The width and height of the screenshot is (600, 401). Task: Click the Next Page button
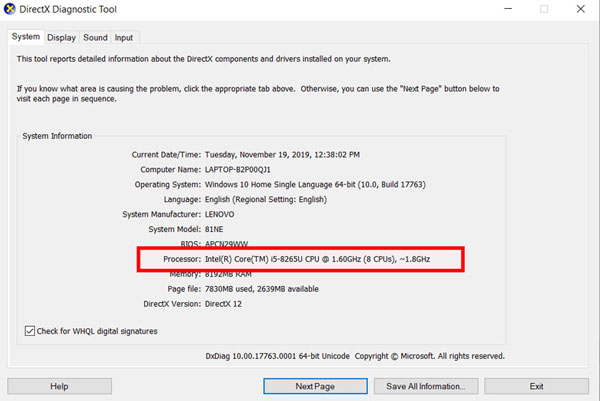(x=316, y=386)
